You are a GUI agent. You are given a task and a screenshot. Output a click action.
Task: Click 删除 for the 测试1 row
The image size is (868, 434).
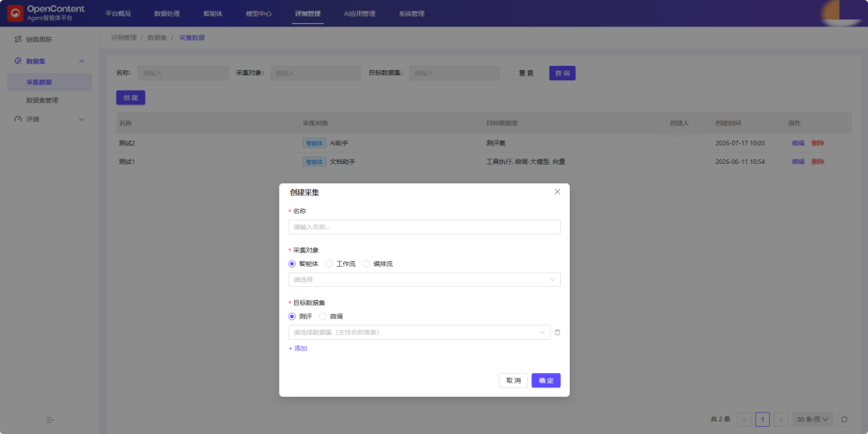point(817,162)
